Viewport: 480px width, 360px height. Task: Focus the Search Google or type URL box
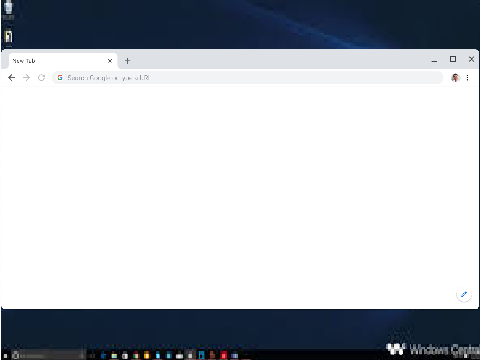248,78
